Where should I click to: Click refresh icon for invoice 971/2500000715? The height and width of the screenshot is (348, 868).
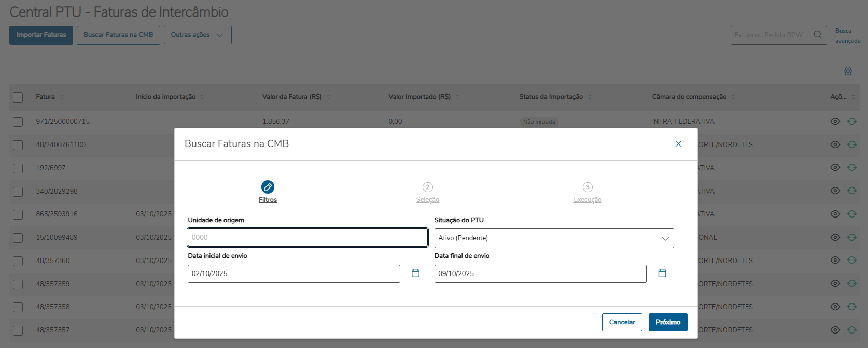[x=852, y=121]
